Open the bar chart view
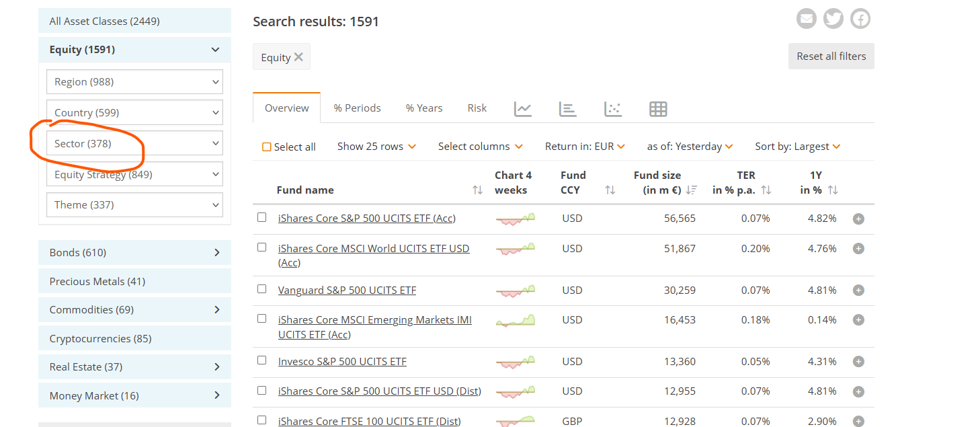The image size is (980, 427). click(x=568, y=109)
